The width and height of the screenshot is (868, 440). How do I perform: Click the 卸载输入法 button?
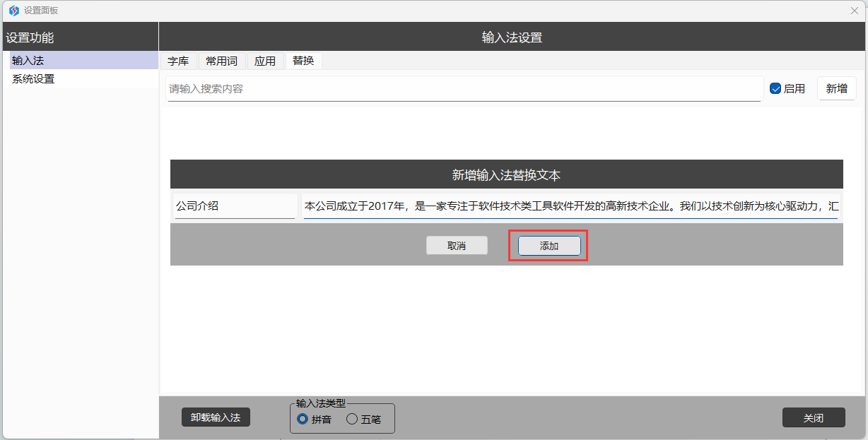216,417
